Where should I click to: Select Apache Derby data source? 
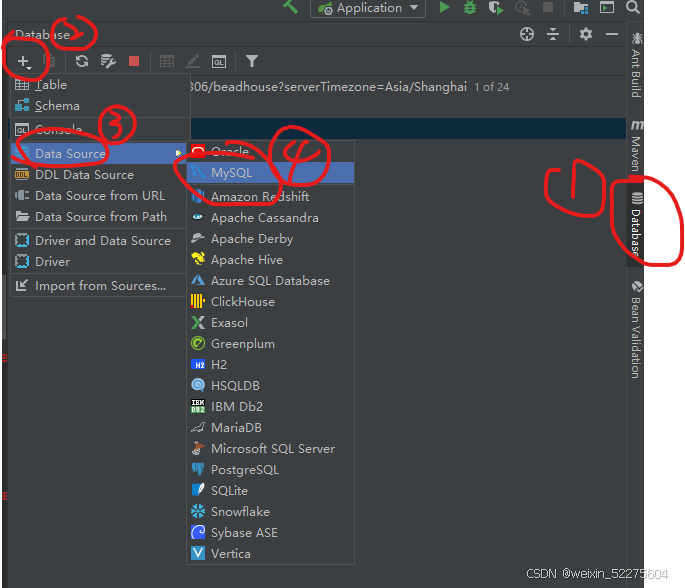coord(270,239)
